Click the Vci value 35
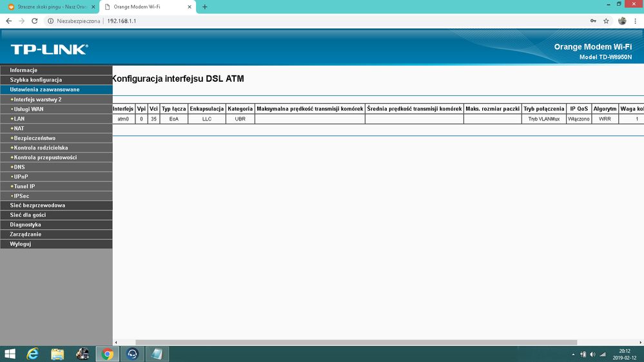 coord(153,119)
